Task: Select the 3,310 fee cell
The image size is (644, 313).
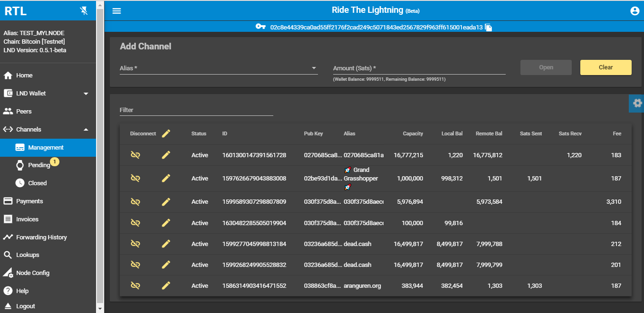Action: [x=614, y=202]
